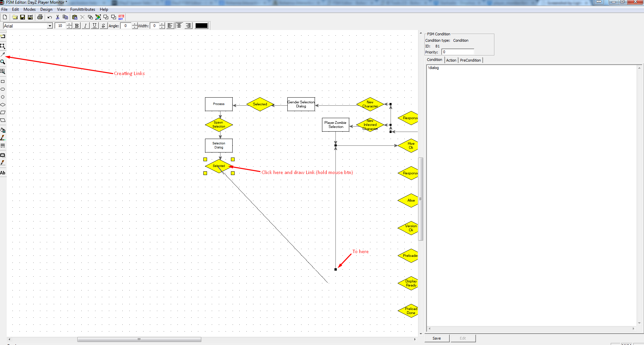
Task: Select the magnifier zoom tool
Action: coord(3,62)
